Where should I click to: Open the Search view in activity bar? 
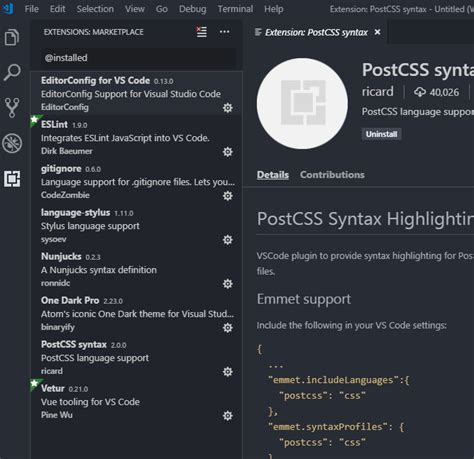pyautogui.click(x=12, y=72)
